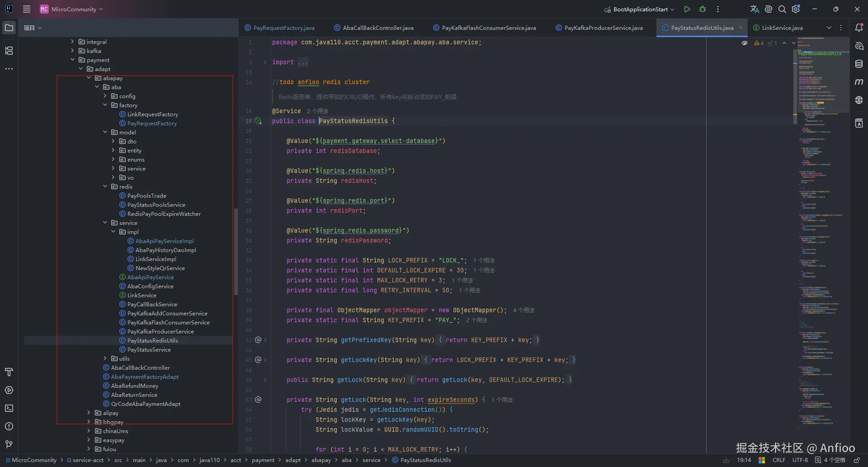The image size is (868, 467).
Task: Open the Problems tool window icon
Action: [9, 426]
